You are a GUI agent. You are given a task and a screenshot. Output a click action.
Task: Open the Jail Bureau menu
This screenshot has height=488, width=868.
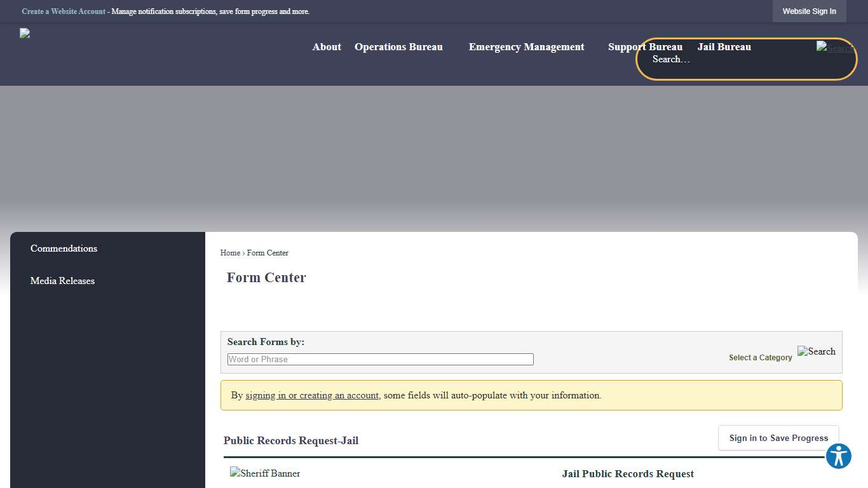[724, 46]
